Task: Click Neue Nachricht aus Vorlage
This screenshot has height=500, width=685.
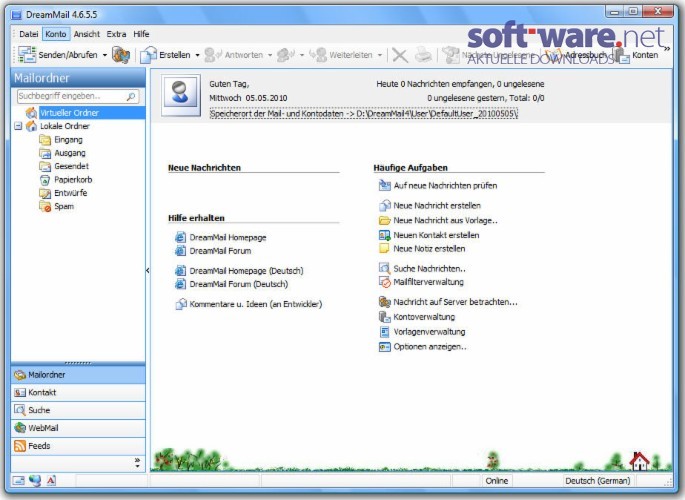Action: 445,221
